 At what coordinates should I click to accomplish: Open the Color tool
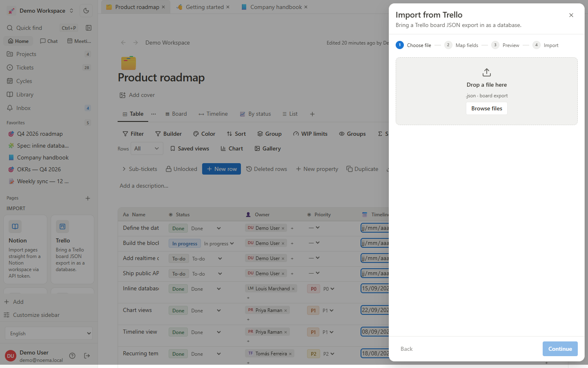(x=204, y=134)
